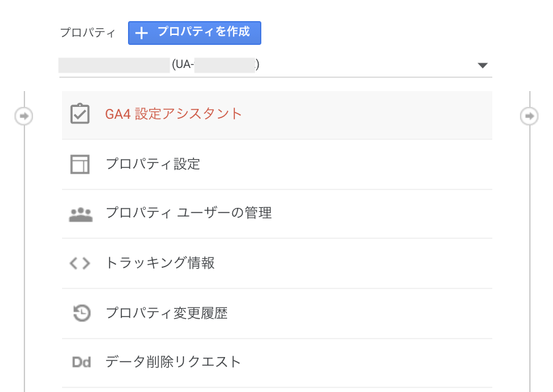Click the history clock icon for プロパティ変更履歴

coord(82,313)
